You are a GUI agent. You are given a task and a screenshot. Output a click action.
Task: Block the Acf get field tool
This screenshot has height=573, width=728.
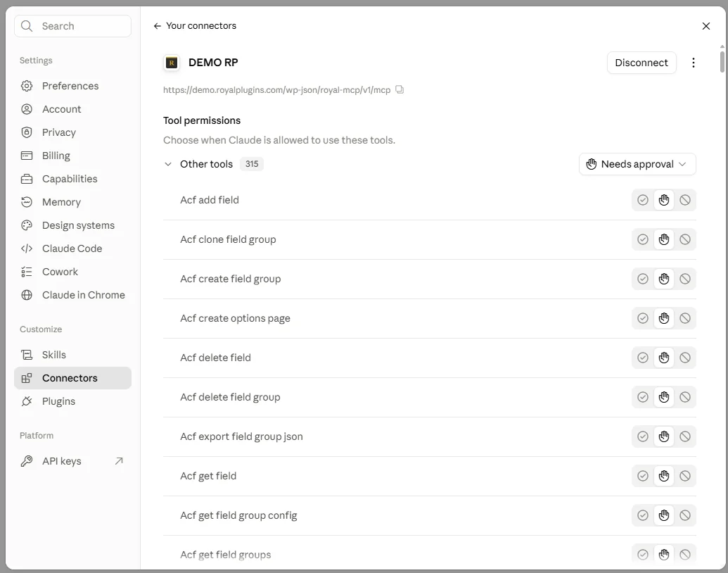pyautogui.click(x=685, y=476)
